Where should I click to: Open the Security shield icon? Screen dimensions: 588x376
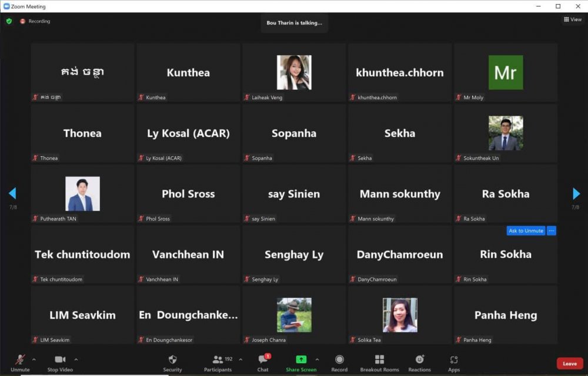tap(172, 360)
